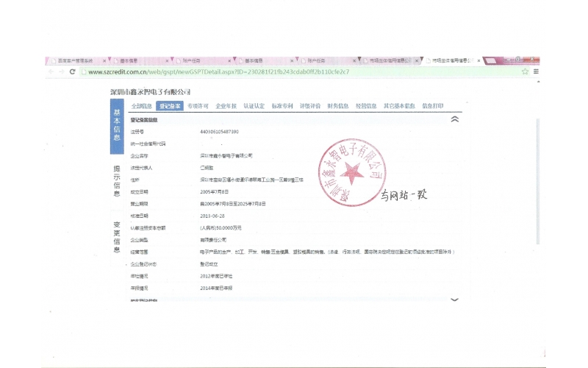Click the company name heading 深圳市鑫永智电子有限公司

click(151, 92)
